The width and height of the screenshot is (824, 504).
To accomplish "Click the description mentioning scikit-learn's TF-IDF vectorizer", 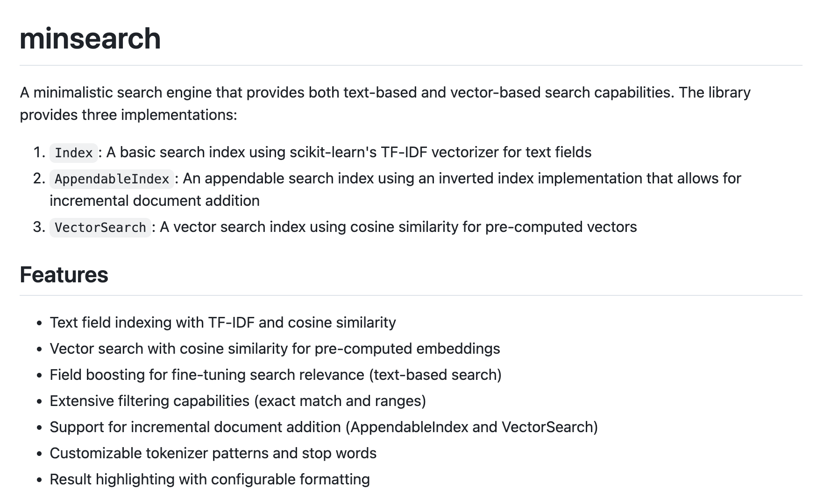I will (x=349, y=152).
